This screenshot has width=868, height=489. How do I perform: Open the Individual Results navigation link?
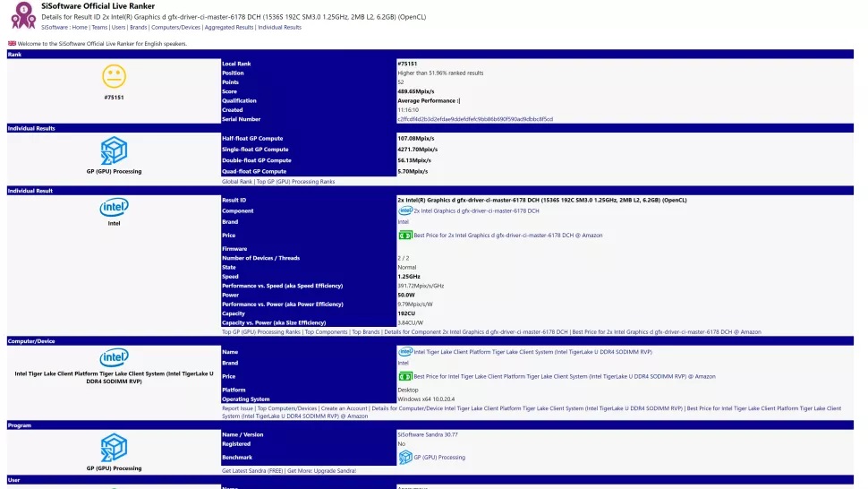279,27
